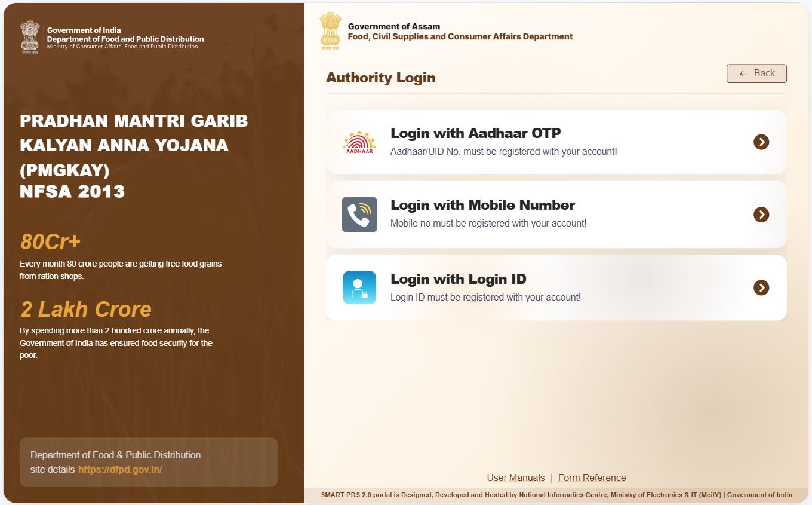Click the 2 Lakh Crore statistic text
This screenshot has width=812, height=505.
(x=86, y=309)
